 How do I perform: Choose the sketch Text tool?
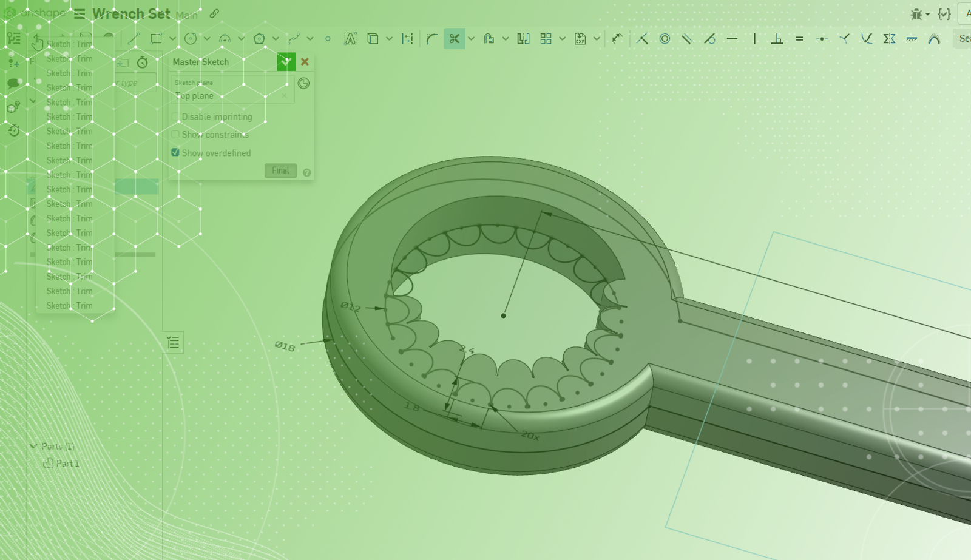[x=350, y=39]
